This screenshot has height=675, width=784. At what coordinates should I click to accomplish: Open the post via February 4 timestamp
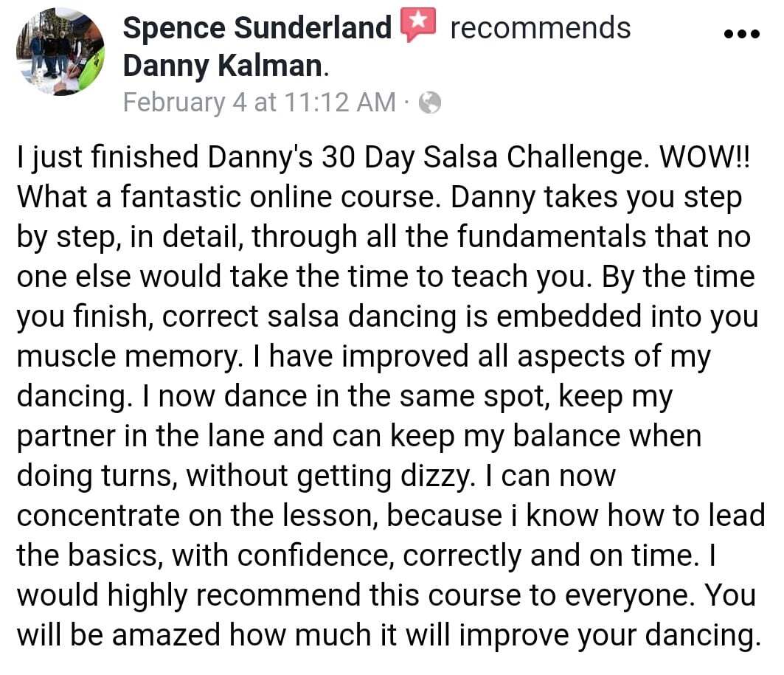tap(260, 103)
